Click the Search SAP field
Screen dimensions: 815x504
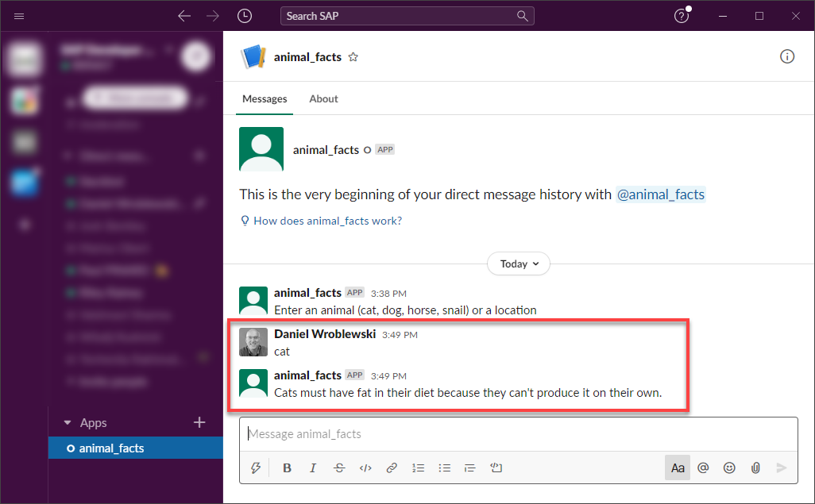click(x=407, y=16)
